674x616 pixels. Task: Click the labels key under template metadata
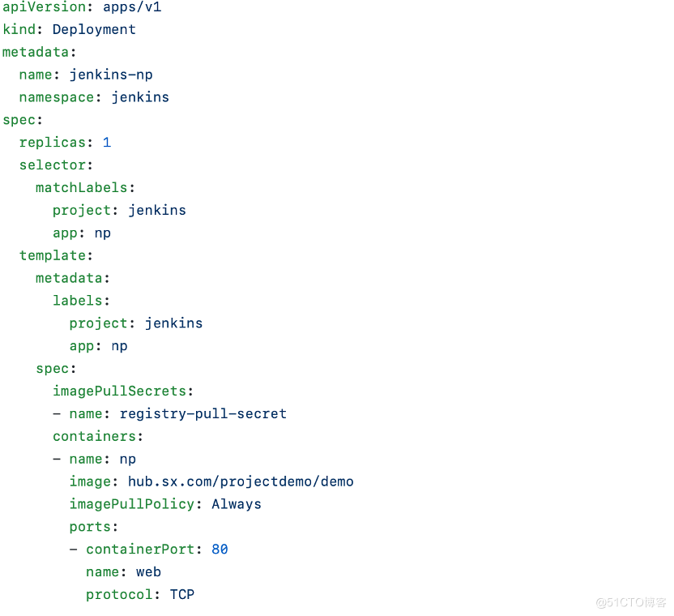[x=78, y=300]
